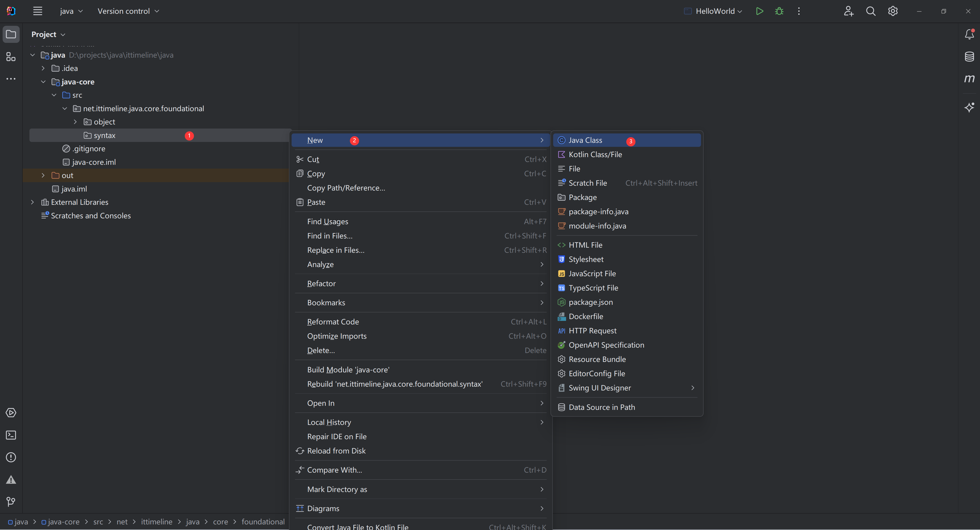Image resolution: width=980 pixels, height=530 pixels.
Task: Choose OpenAPI Specification entry
Action: point(627,345)
